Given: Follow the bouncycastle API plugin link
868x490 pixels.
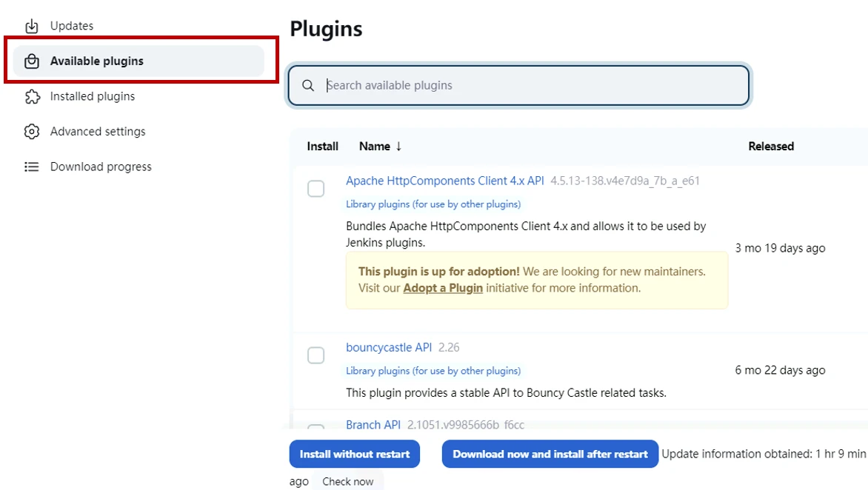Looking at the screenshot, I should click(389, 347).
